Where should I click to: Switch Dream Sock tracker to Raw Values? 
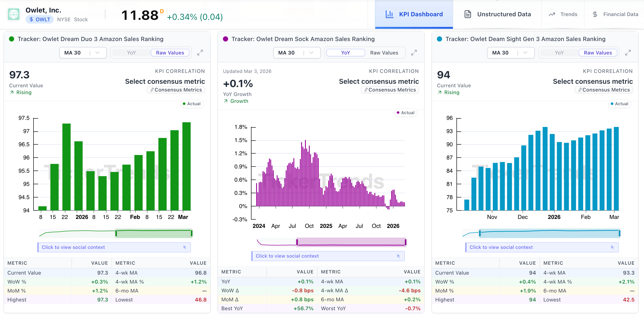click(x=384, y=53)
